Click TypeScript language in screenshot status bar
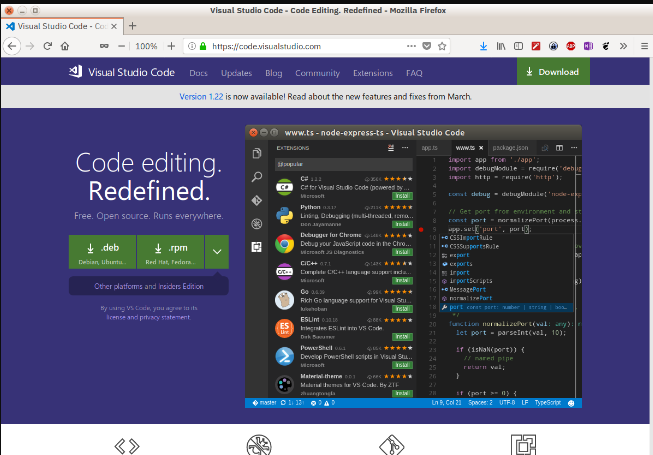Image resolution: width=653 pixels, height=455 pixels. tap(548, 403)
